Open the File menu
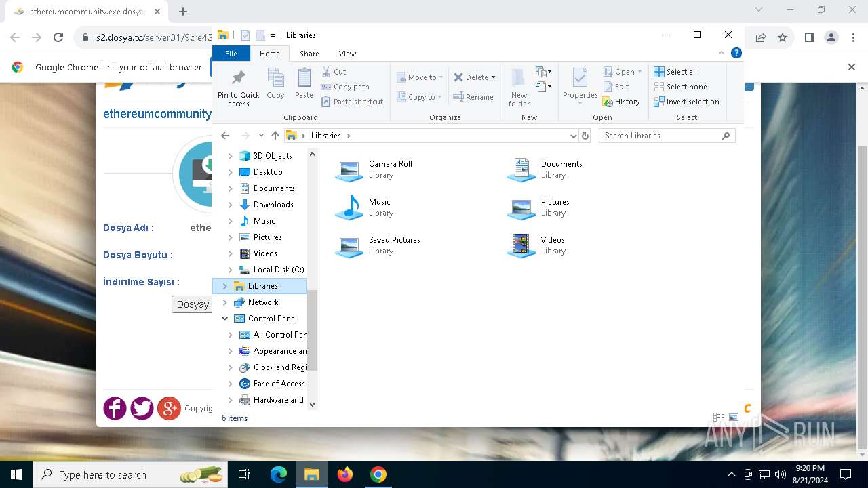868x488 pixels. coord(231,54)
